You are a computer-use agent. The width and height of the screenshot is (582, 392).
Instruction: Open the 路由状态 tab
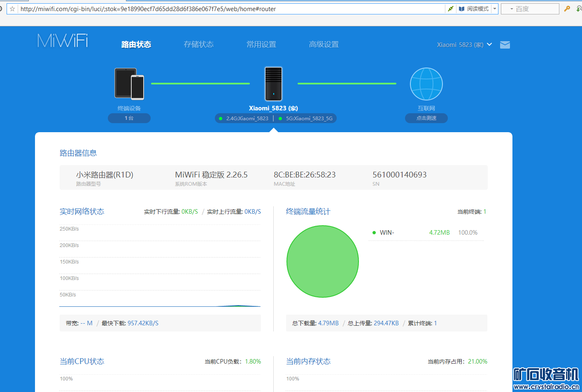pos(136,44)
